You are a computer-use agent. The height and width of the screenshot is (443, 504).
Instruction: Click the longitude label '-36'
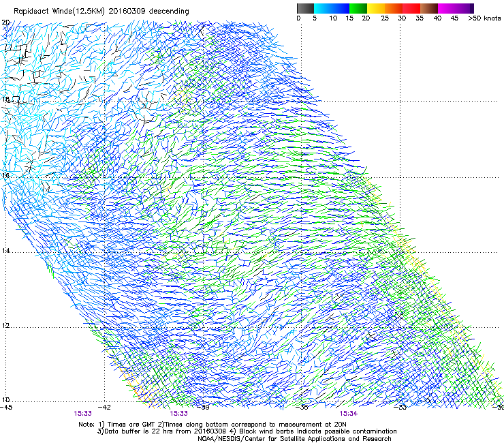pos(302,408)
